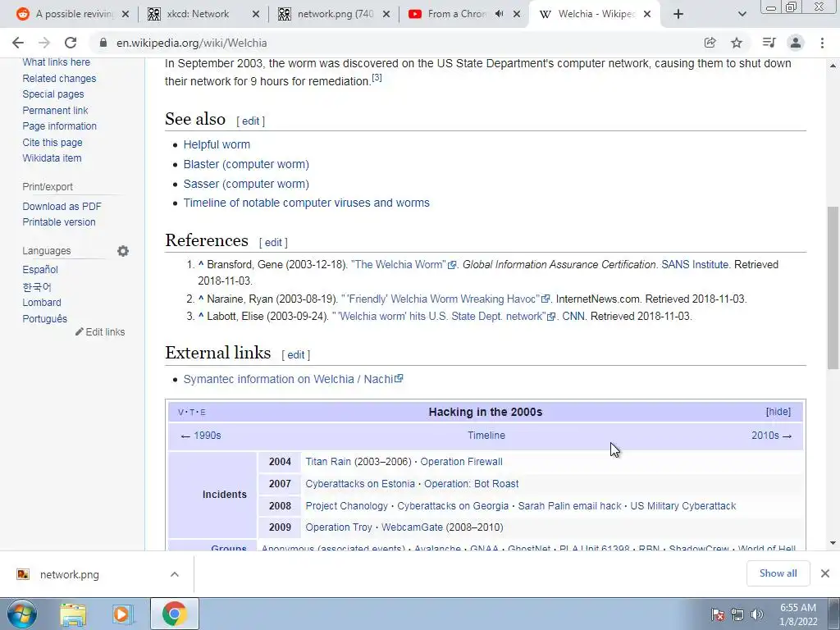The width and height of the screenshot is (840, 630).
Task: Click the Edit links pencil link
Action: [100, 332]
